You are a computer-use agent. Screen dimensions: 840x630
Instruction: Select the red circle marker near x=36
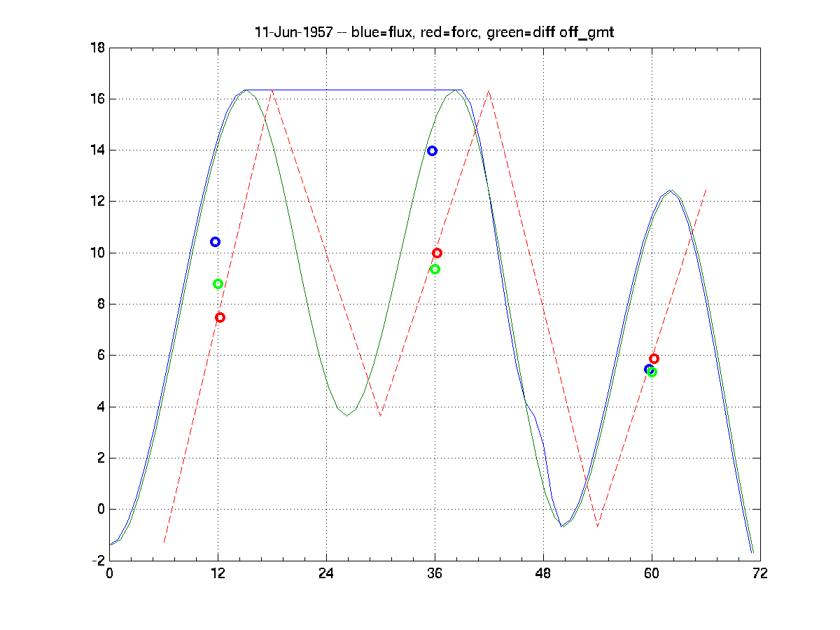437,253
